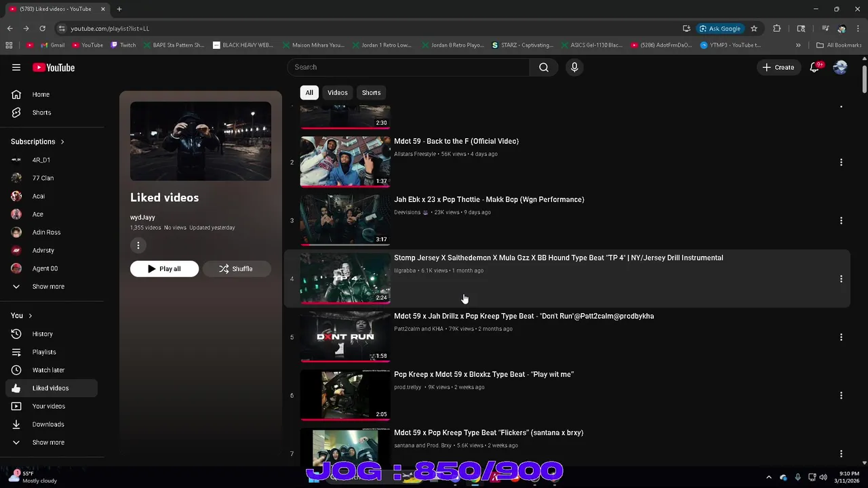Click the YouTube search input field

coord(408,67)
